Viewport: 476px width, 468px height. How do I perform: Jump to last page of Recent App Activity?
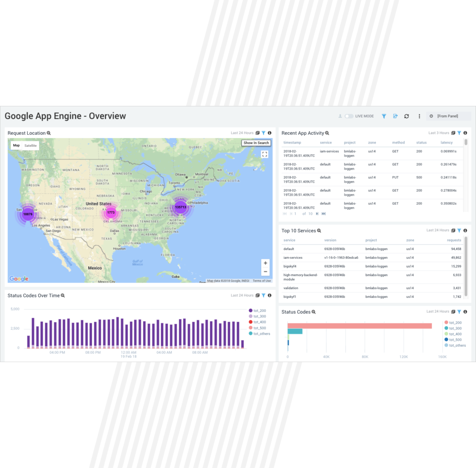[x=324, y=214]
